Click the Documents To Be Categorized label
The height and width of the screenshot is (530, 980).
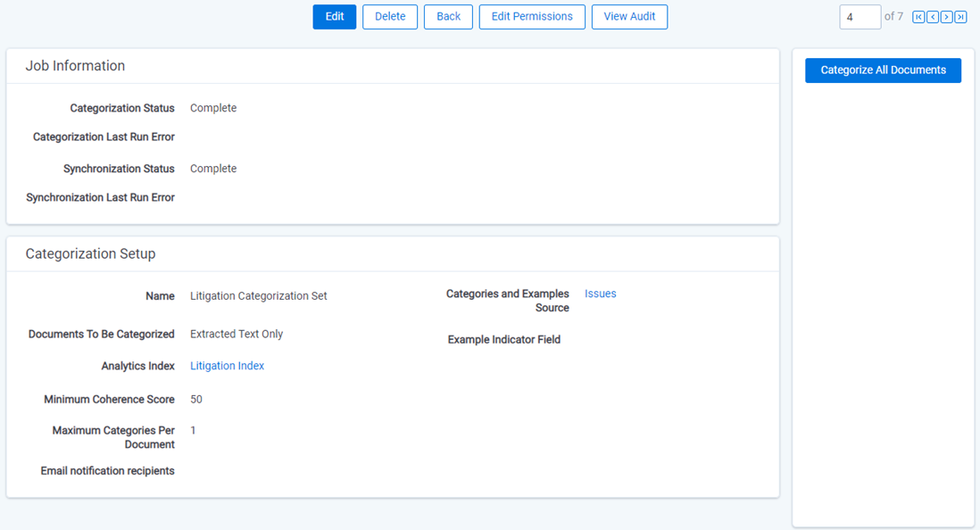101,335
